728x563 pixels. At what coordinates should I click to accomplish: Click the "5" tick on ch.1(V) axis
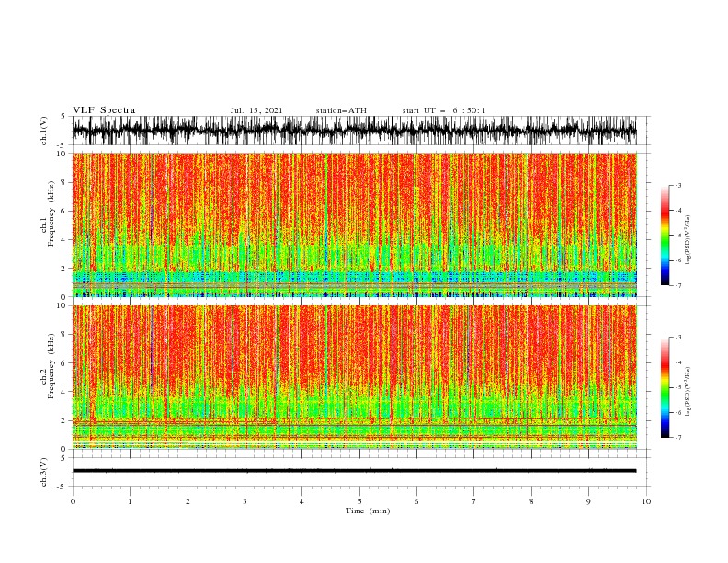[64, 117]
